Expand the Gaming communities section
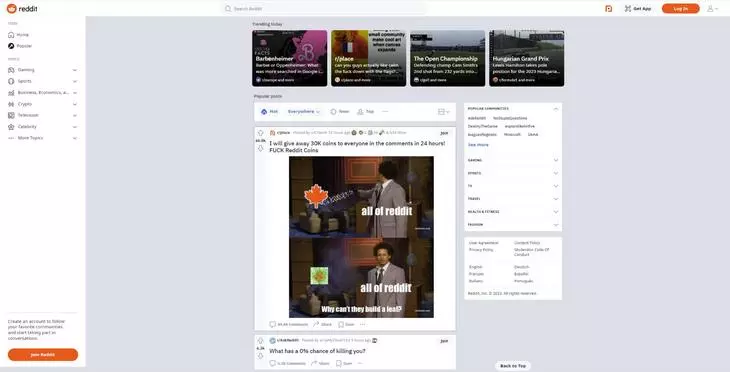Screen dimensions: 730x372 555,160
